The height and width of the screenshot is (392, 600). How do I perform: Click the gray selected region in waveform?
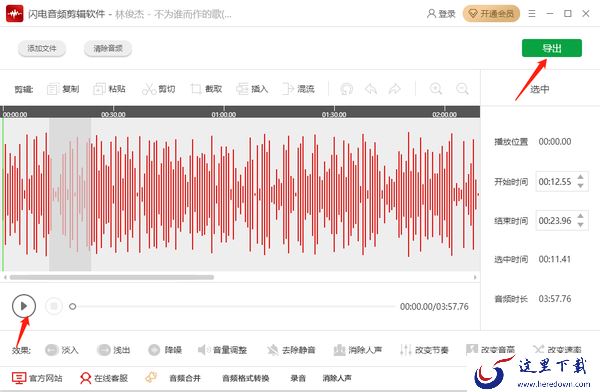[70, 194]
